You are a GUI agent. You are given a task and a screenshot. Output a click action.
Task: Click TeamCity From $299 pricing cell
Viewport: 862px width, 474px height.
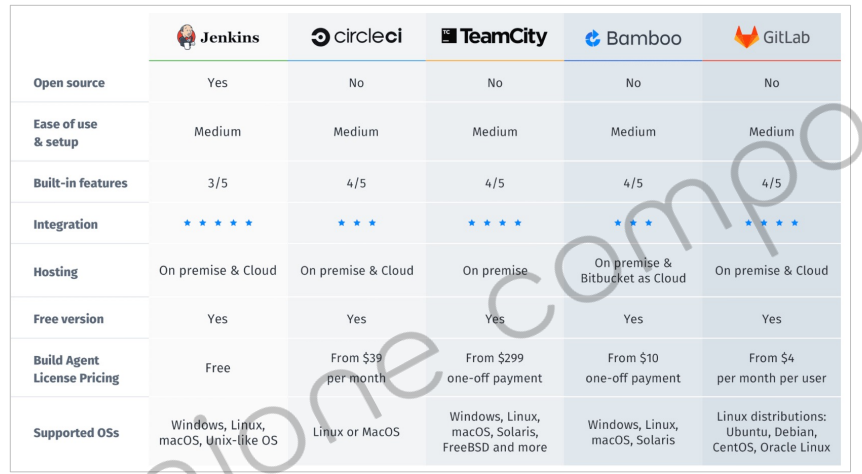coord(495,368)
